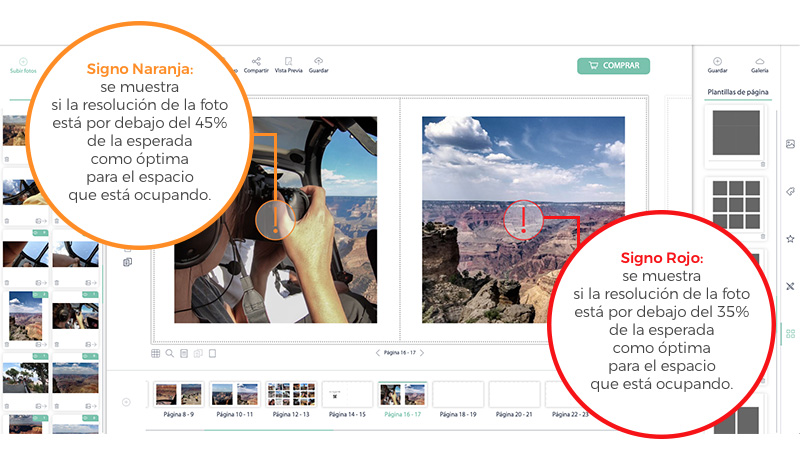
Task: Select the Plantillas de página tab
Action: click(x=738, y=92)
